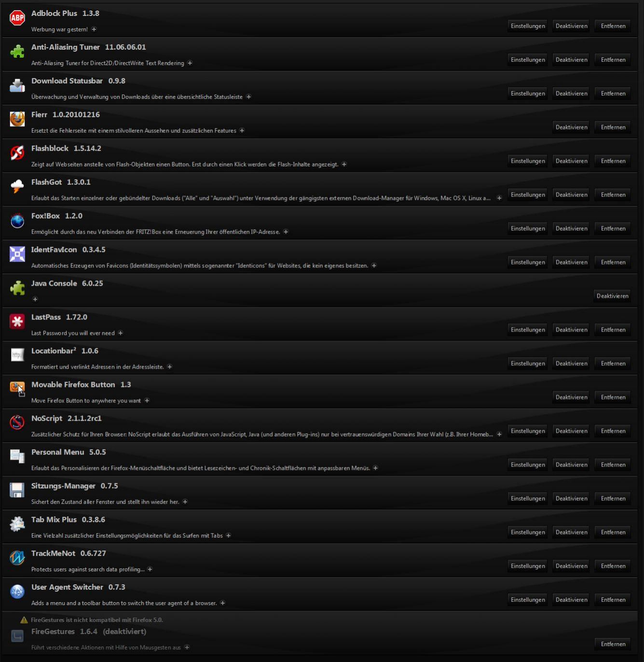The width and height of the screenshot is (644, 662).
Task: Click the Fox!Box globe icon
Action: pyautogui.click(x=17, y=221)
